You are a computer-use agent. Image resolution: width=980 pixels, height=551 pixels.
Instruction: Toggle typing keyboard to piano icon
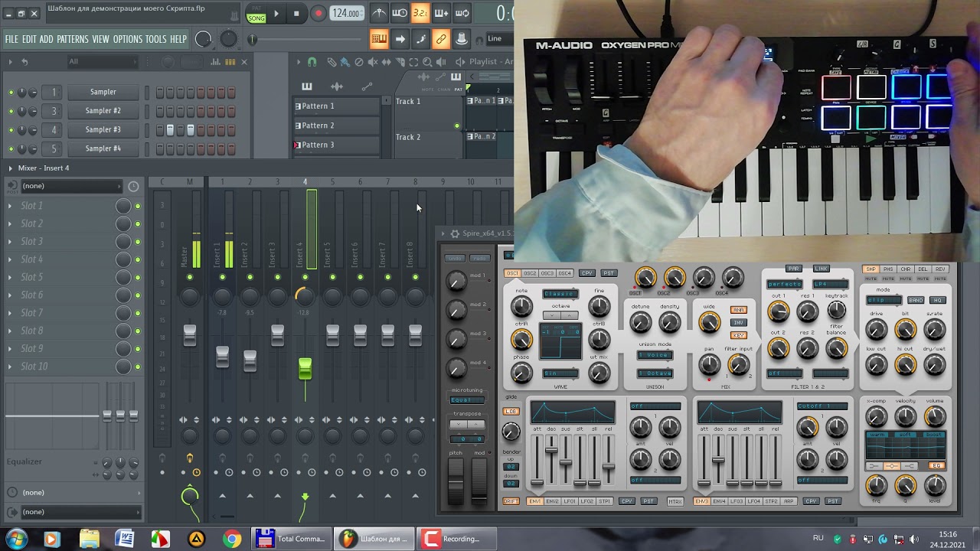[379, 38]
